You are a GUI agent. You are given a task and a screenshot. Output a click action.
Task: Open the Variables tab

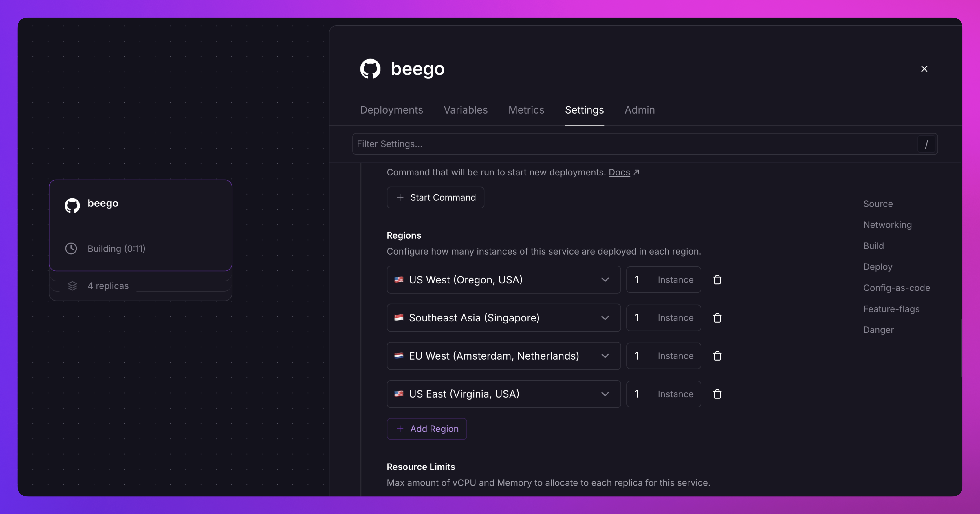[x=466, y=110]
